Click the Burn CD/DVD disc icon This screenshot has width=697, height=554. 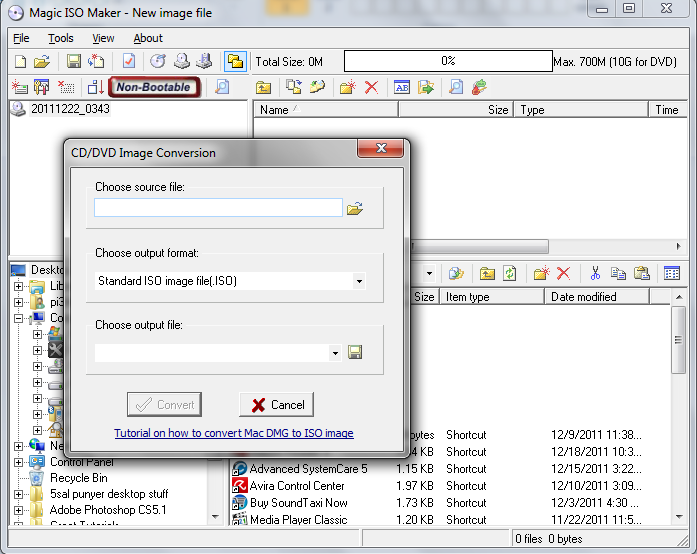point(158,61)
